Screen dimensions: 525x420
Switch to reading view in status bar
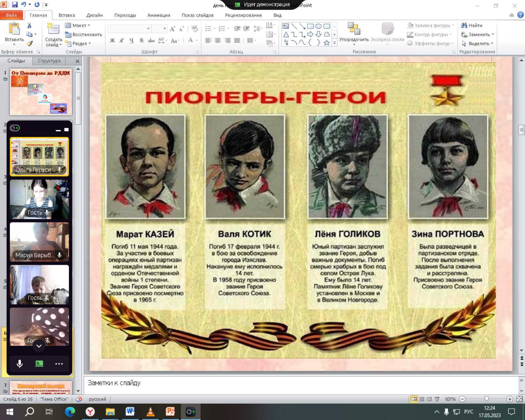pos(429,399)
